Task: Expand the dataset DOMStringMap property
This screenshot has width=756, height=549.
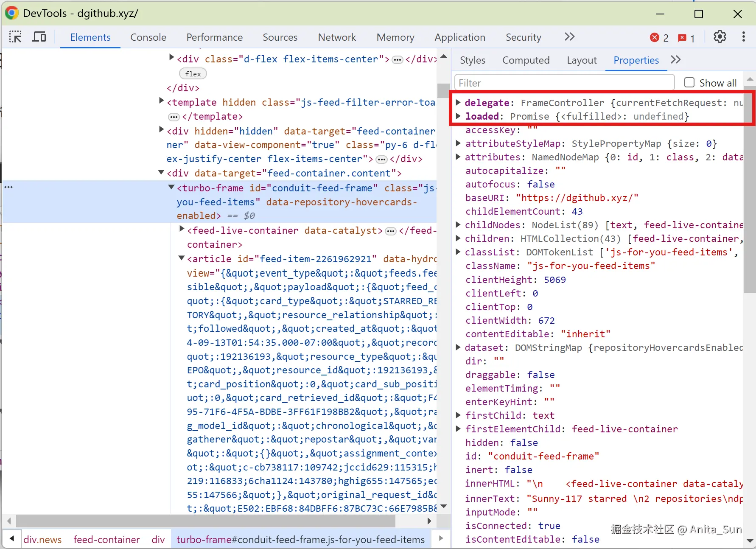Action: (x=458, y=347)
